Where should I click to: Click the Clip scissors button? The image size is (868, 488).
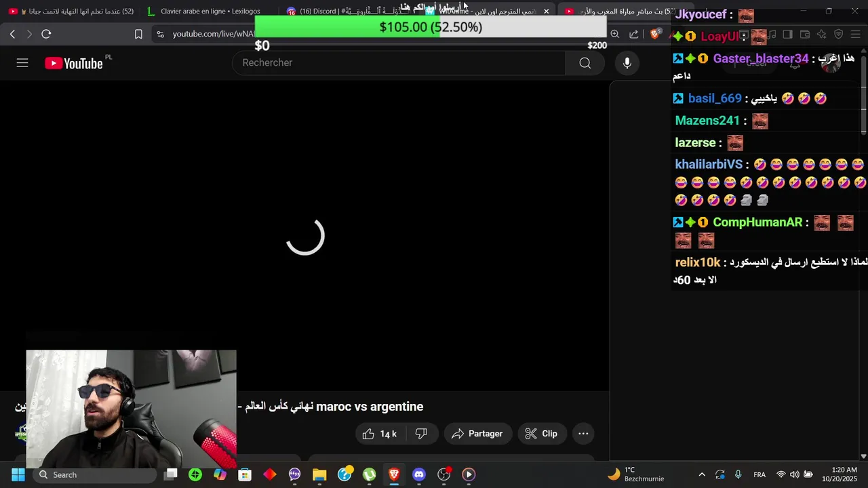click(x=541, y=434)
